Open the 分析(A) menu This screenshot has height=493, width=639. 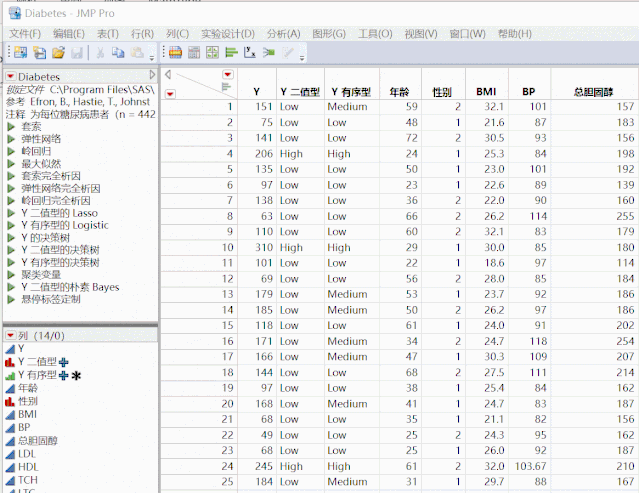pyautogui.click(x=283, y=33)
